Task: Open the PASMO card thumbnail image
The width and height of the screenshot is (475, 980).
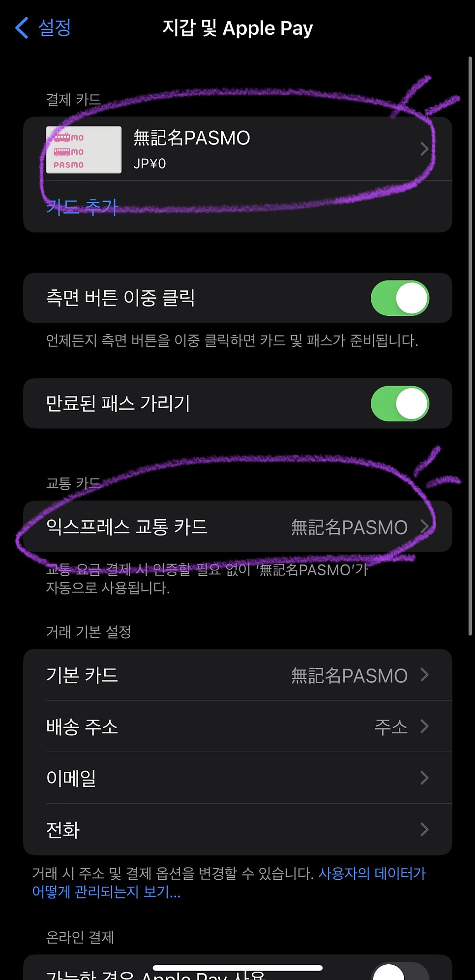Action: tap(84, 150)
